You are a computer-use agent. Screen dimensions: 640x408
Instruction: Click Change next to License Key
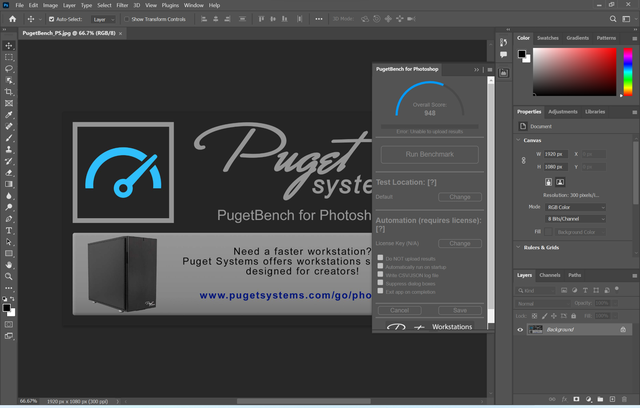pos(460,244)
